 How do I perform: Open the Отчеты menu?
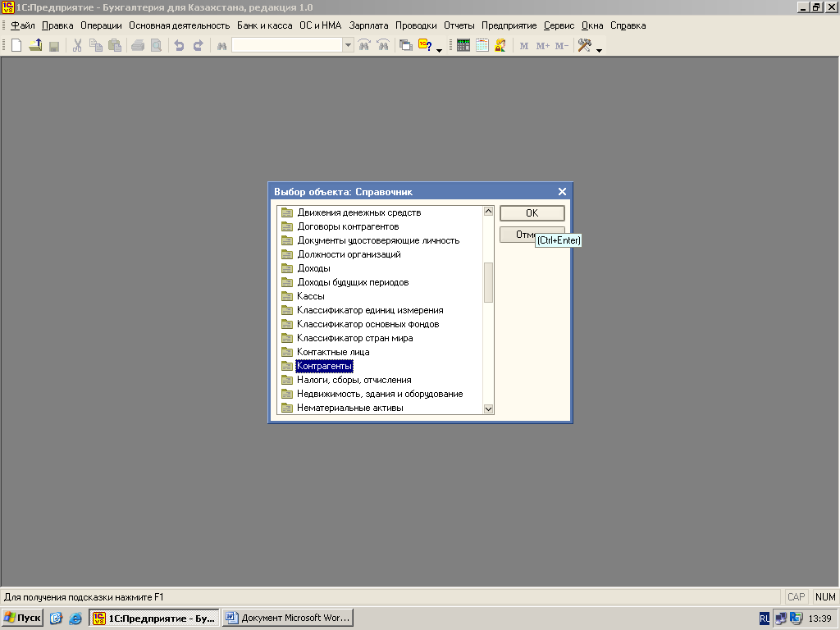[x=459, y=25]
